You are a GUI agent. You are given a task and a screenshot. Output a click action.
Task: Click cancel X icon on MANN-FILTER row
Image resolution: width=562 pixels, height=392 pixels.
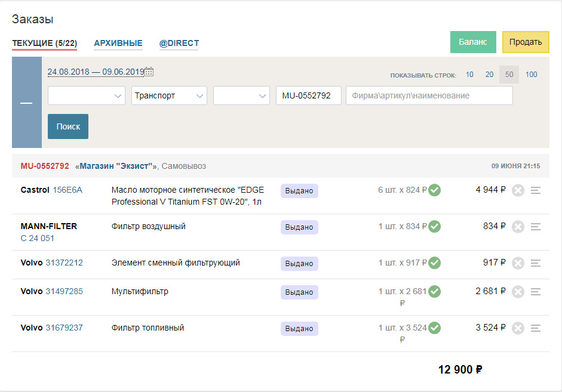[518, 227]
